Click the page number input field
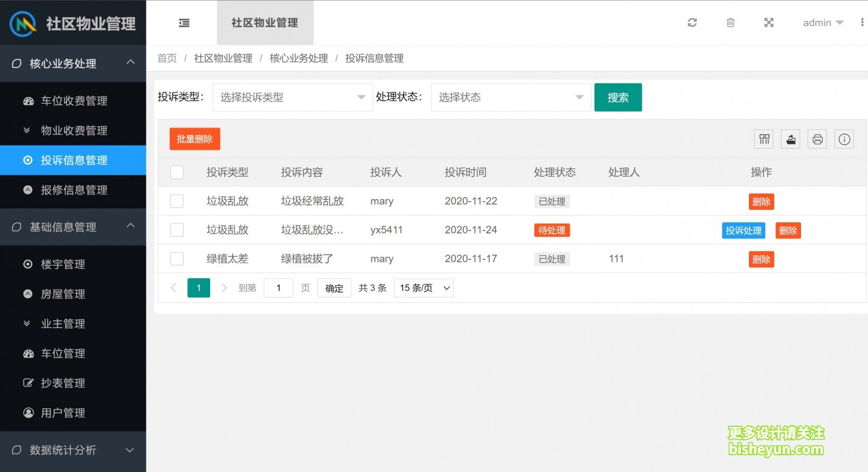 (x=278, y=288)
